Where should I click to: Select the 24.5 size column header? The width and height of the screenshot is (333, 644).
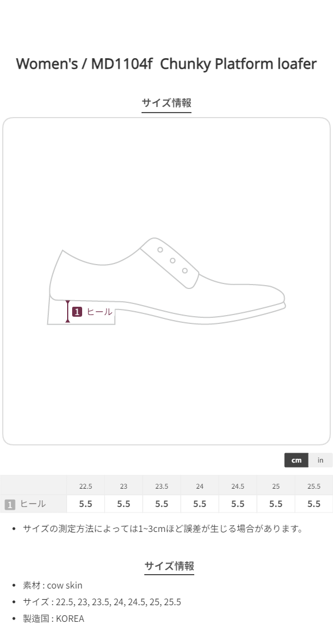(x=238, y=486)
